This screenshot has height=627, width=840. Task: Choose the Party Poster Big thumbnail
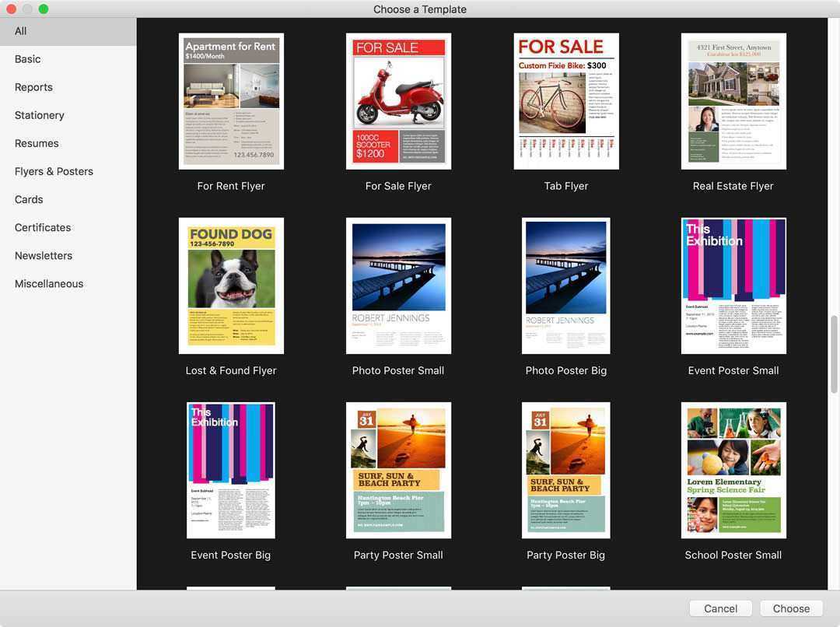coord(566,470)
